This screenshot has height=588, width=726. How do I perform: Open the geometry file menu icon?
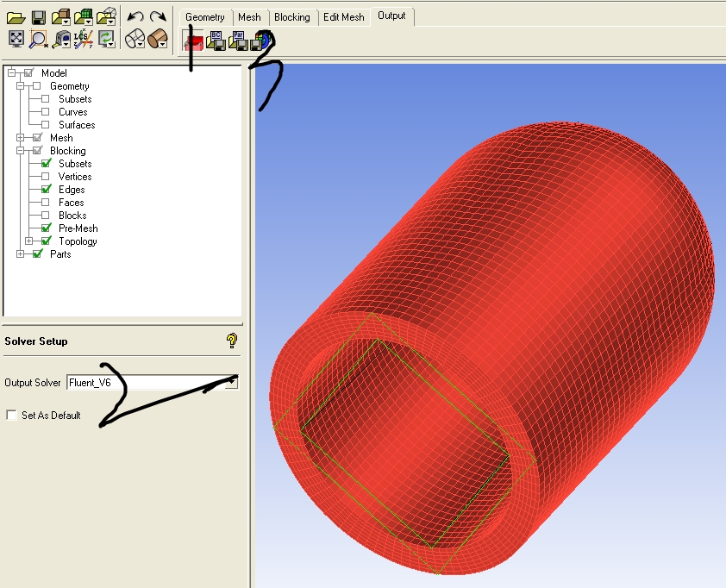pos(61,17)
